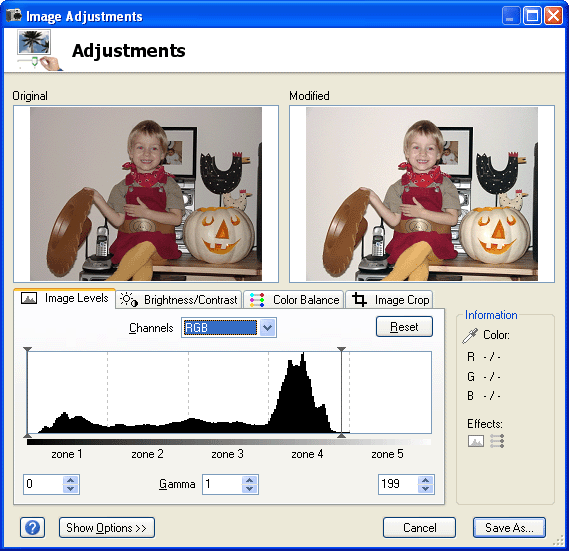This screenshot has height=551, width=569.
Task: Click Show Options >> button
Action: (x=107, y=527)
